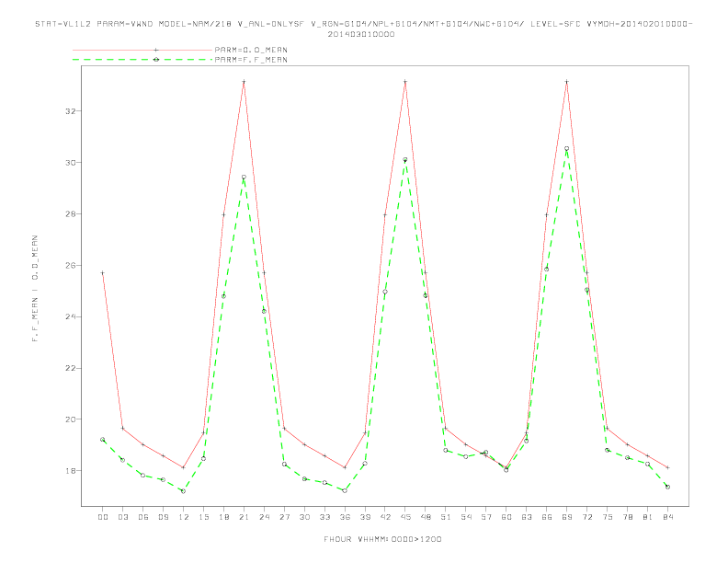Click the PARM=F.F_MEAN legend label
This screenshot has height=563, width=728.
(x=251, y=60)
